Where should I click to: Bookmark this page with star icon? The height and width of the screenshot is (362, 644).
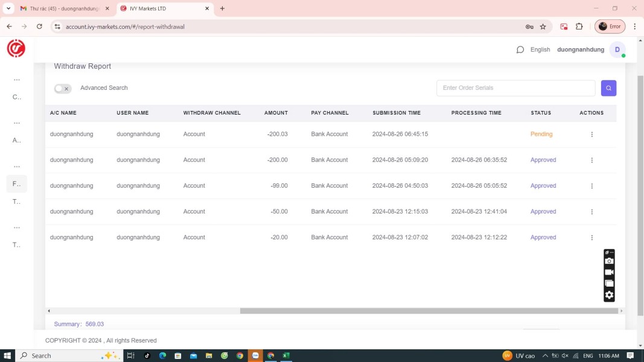click(543, 27)
